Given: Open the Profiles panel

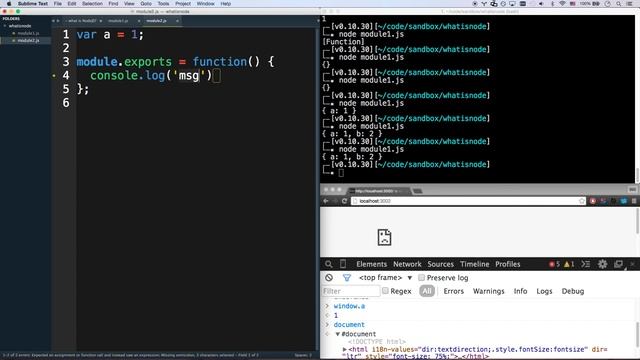Looking at the screenshot, I should pos(508,264).
